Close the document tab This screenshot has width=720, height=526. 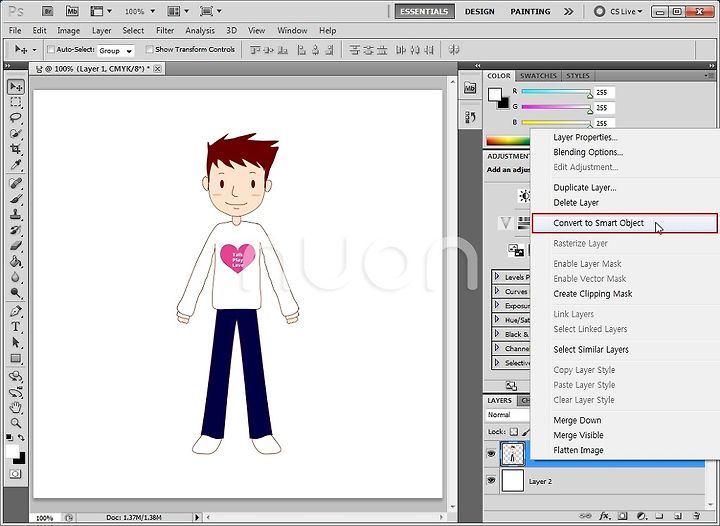(x=158, y=69)
